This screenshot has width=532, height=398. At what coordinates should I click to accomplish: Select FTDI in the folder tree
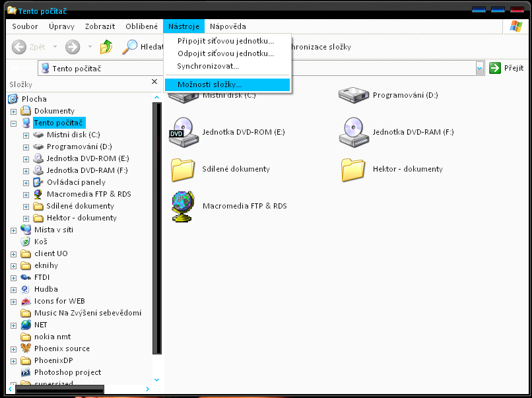(x=42, y=277)
